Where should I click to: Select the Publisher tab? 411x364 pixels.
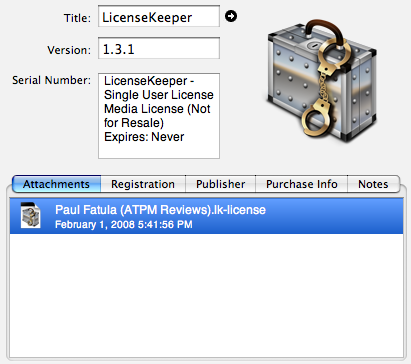click(220, 184)
